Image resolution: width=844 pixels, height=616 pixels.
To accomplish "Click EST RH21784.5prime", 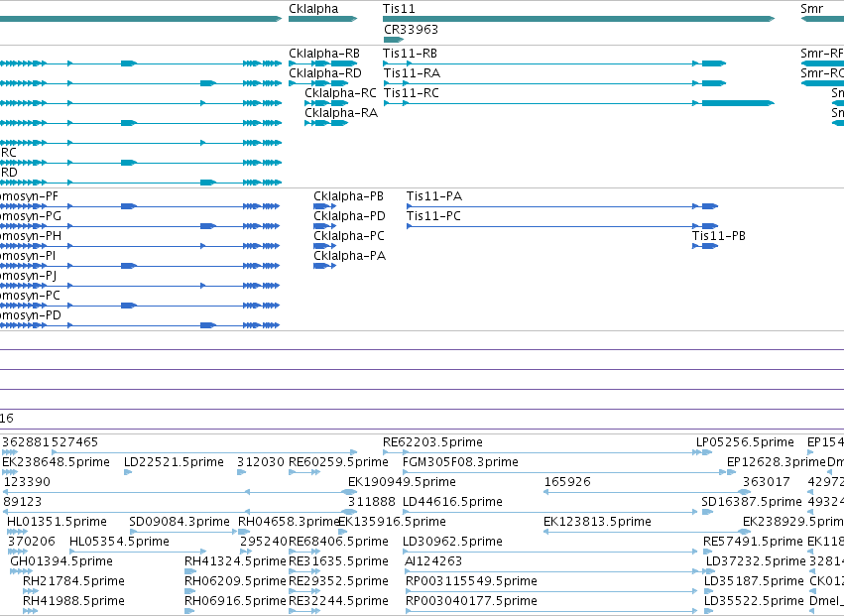I will [x=31, y=592].
